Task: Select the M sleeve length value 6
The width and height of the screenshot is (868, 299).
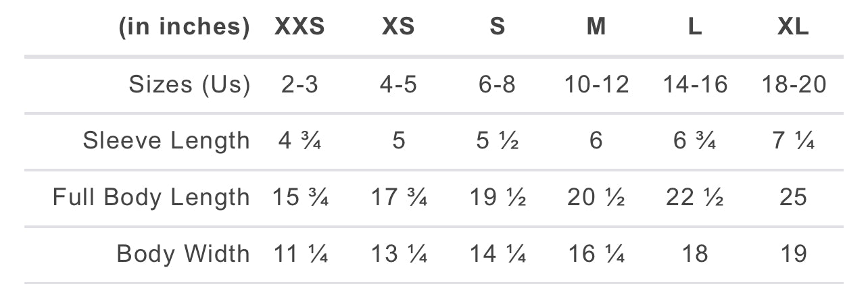Action: (x=596, y=141)
